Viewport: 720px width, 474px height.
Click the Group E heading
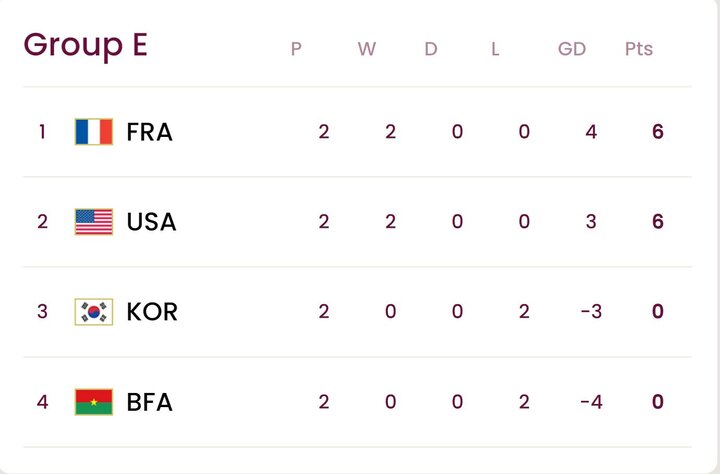click(85, 45)
